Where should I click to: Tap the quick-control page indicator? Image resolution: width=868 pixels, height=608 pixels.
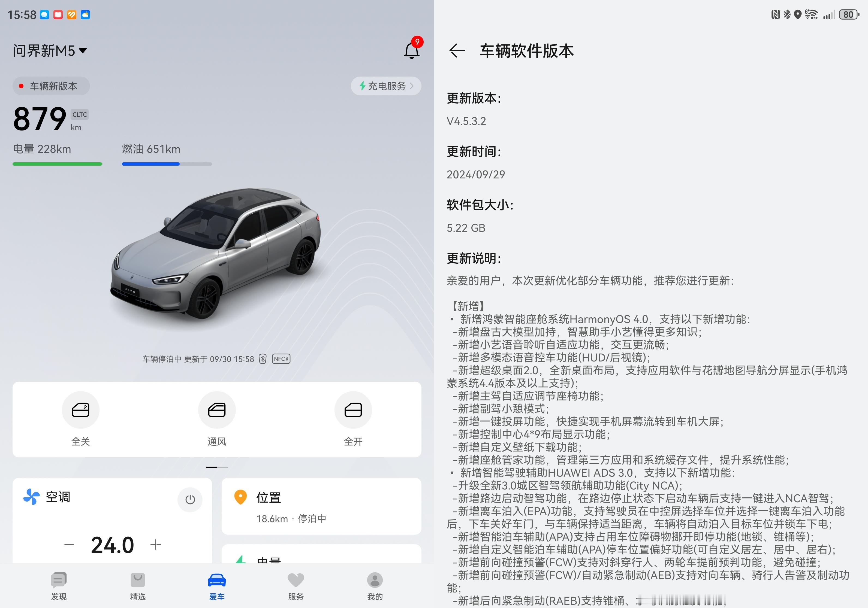(217, 467)
